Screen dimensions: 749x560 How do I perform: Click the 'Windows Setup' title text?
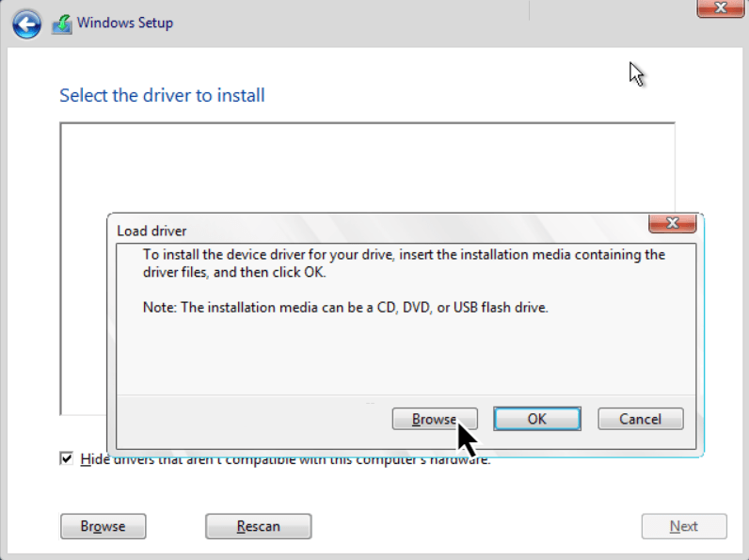[x=125, y=23]
